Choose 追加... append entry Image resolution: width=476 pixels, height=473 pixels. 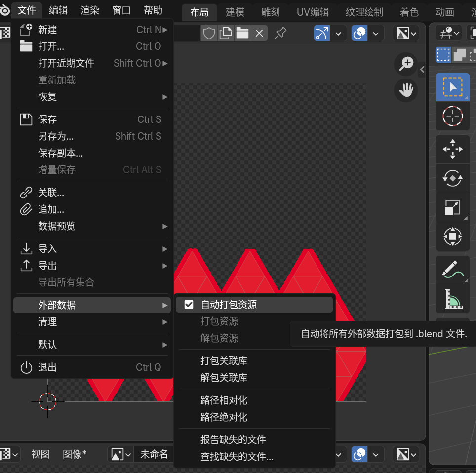(x=92, y=209)
